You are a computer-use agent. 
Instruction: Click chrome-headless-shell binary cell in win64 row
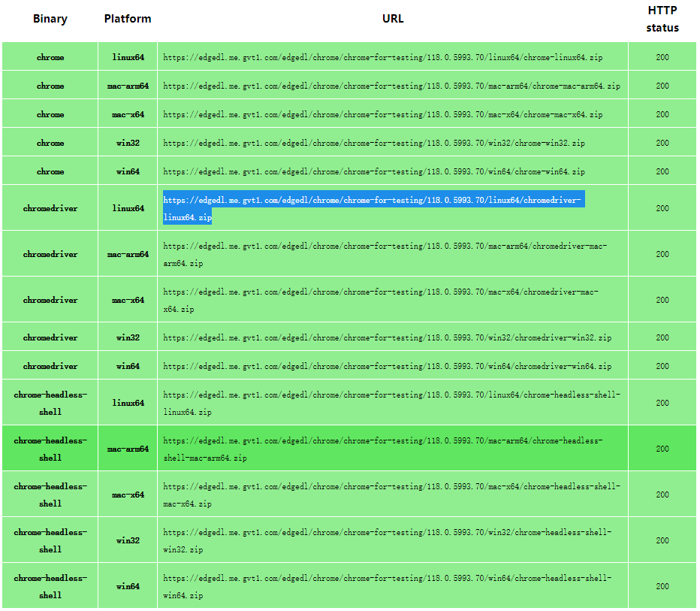pos(50,586)
